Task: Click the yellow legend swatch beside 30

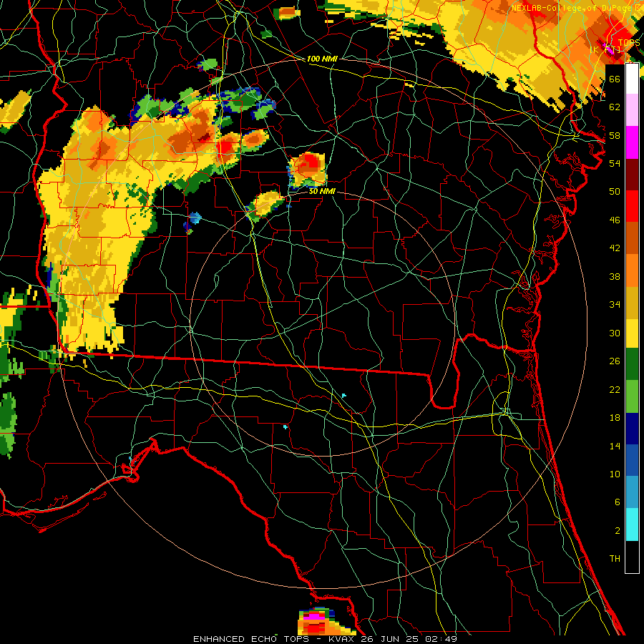Action: click(x=632, y=333)
